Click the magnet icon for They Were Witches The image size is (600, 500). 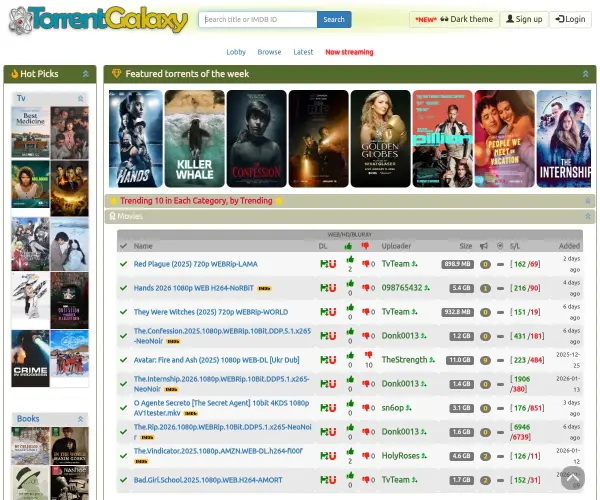(x=333, y=312)
